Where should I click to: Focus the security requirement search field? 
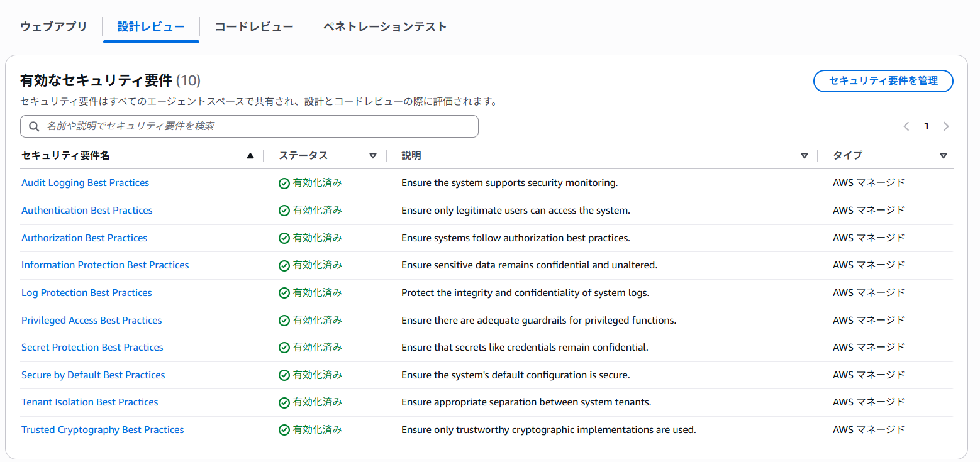(x=249, y=126)
